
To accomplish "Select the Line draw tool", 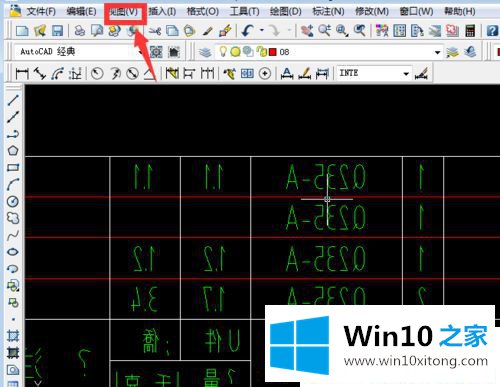I will (x=13, y=100).
